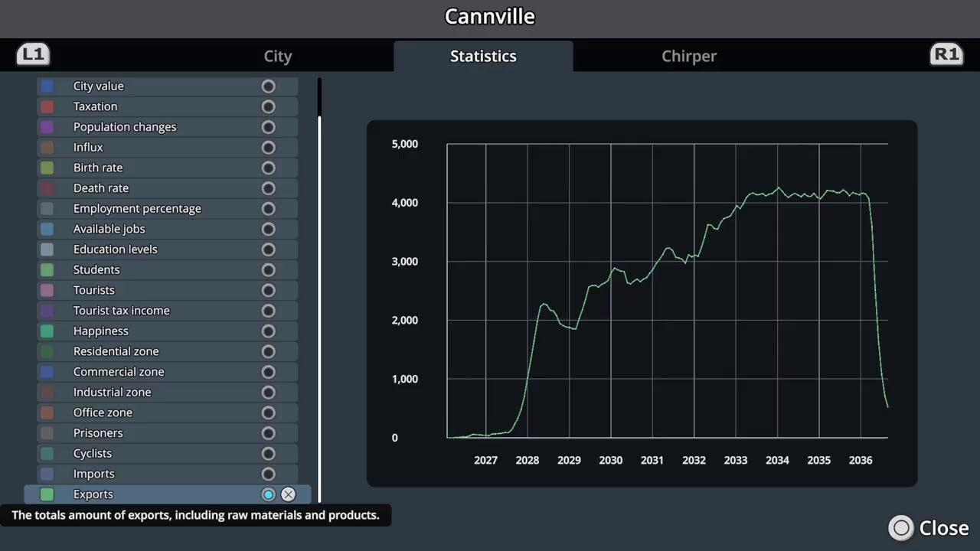Toggle the Education levels radio button
Image resolution: width=980 pixels, height=551 pixels.
point(268,249)
